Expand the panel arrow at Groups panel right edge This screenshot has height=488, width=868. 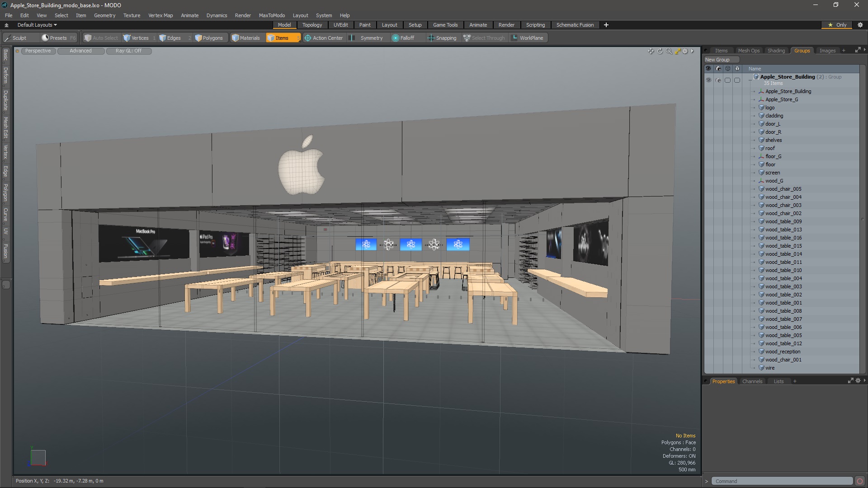pos(864,50)
